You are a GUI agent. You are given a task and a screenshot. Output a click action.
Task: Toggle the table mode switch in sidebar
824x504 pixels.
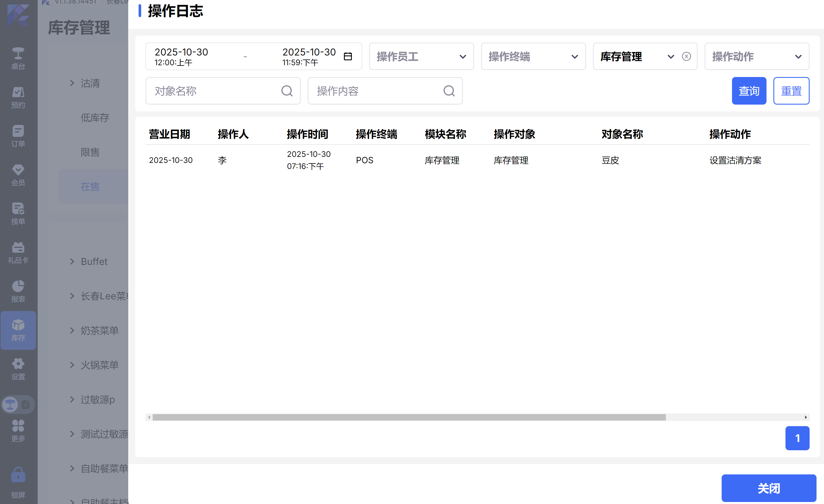[18, 404]
